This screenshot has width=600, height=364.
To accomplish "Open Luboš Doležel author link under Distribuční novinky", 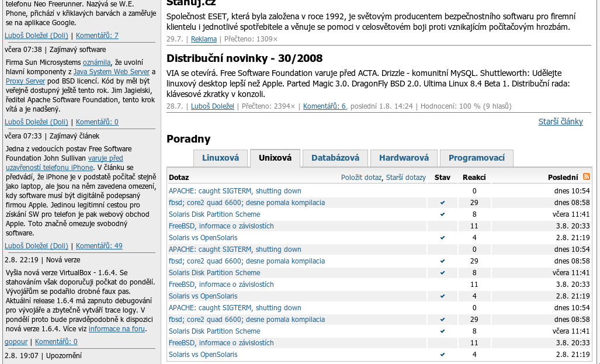I will pyautogui.click(x=213, y=106).
